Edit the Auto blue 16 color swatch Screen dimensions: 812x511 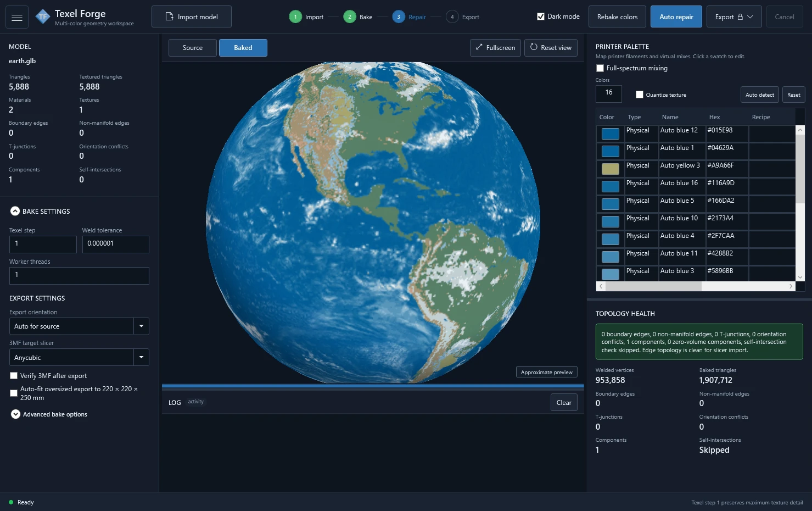pyautogui.click(x=611, y=186)
